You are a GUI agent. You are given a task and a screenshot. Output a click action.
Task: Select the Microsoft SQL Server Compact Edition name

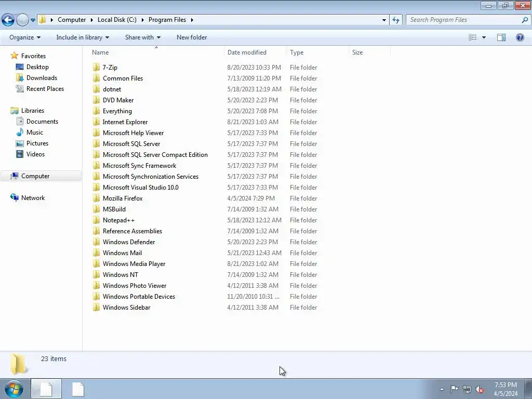155,155
